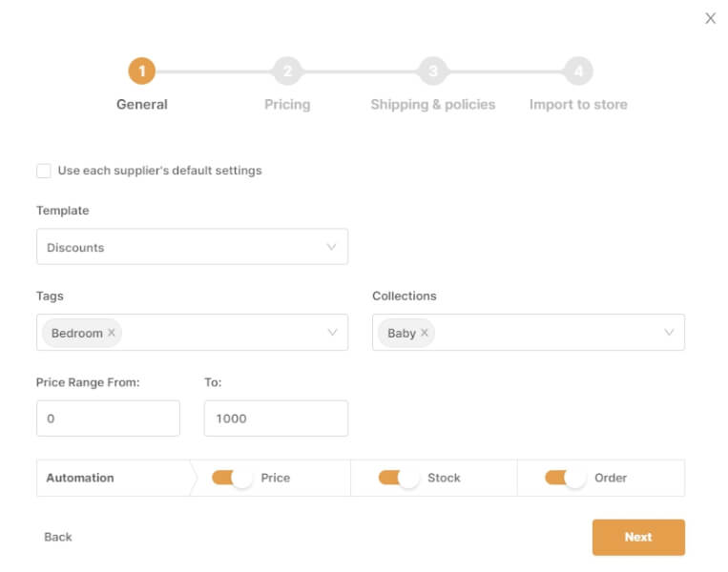The height and width of the screenshot is (572, 728).
Task: Click the Next button
Action: (x=638, y=537)
